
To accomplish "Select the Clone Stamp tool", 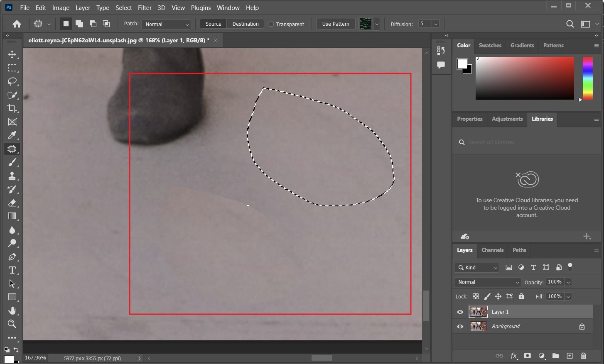I will (12, 176).
